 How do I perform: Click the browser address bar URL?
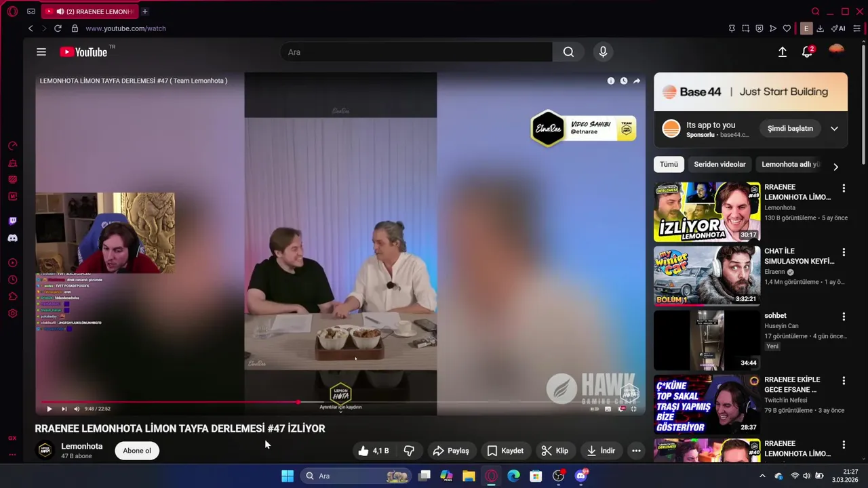click(125, 28)
